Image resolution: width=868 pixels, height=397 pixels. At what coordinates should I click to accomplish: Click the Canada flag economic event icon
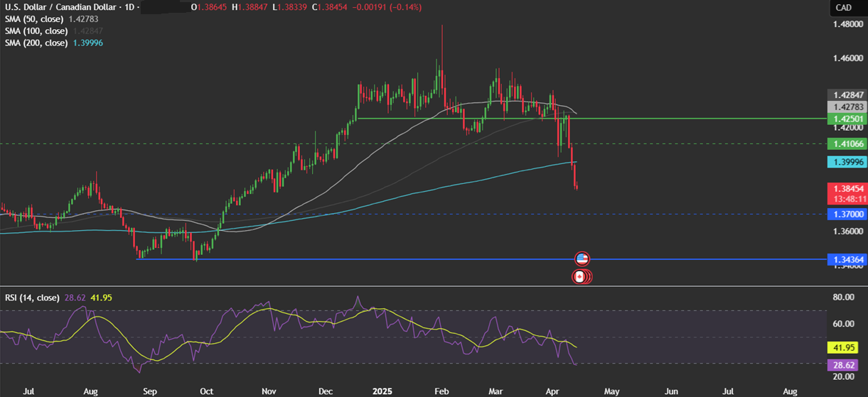580,277
